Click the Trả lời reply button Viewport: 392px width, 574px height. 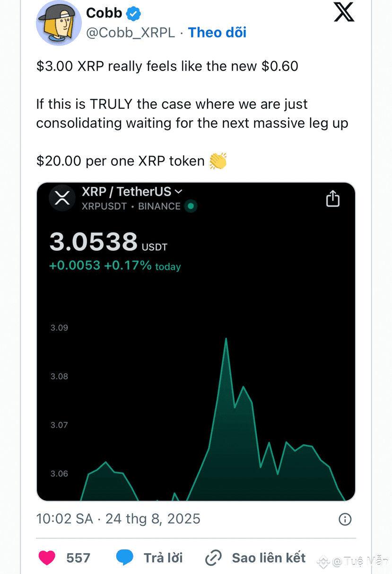click(163, 558)
